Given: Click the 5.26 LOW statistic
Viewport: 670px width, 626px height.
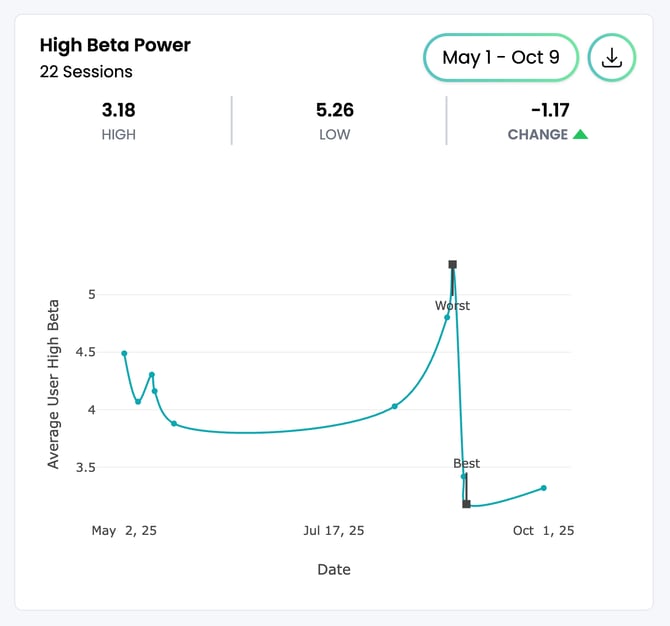Looking at the screenshot, I should pyautogui.click(x=335, y=109).
